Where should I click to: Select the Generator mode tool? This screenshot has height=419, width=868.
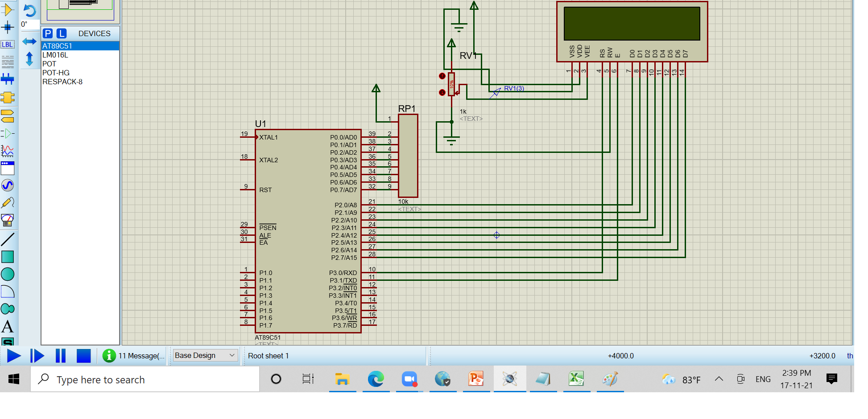click(7, 185)
